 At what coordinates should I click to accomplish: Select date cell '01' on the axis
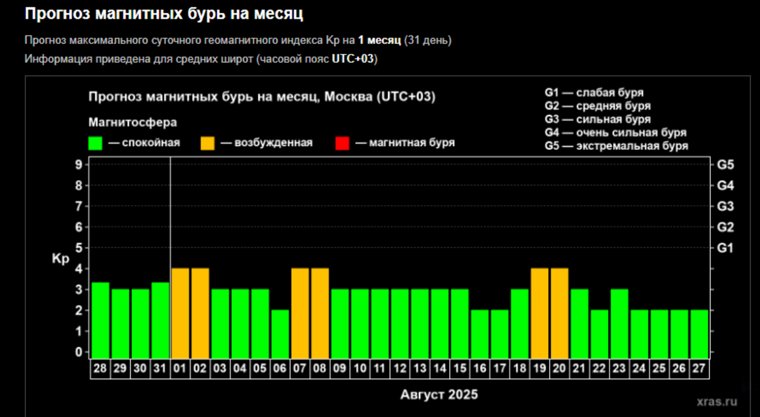[x=180, y=369]
